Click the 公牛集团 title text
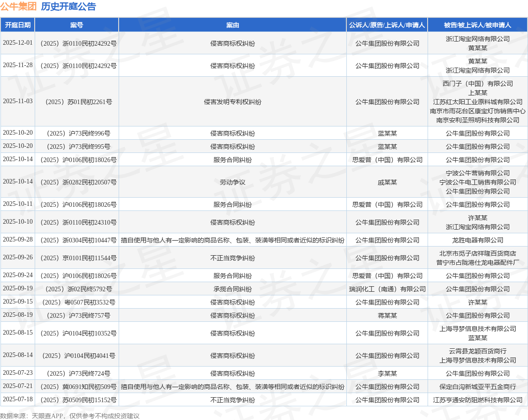This screenshot has width=528, height=420. tap(19, 6)
